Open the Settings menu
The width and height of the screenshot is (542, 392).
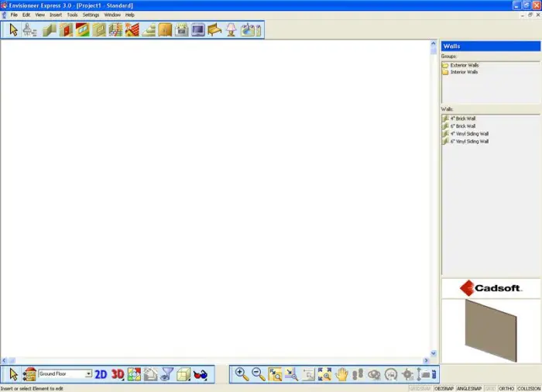click(91, 15)
